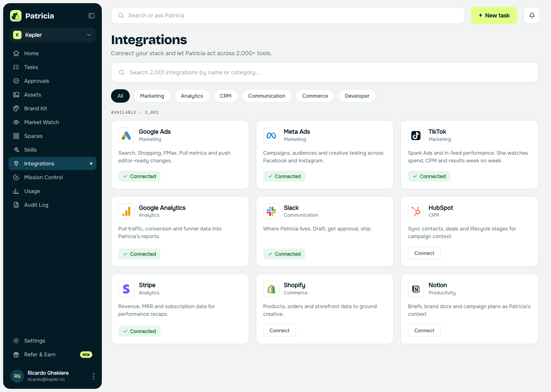This screenshot has height=392, width=551.
Task: Focus the Search or ask Patricia field
Action: pos(288,15)
